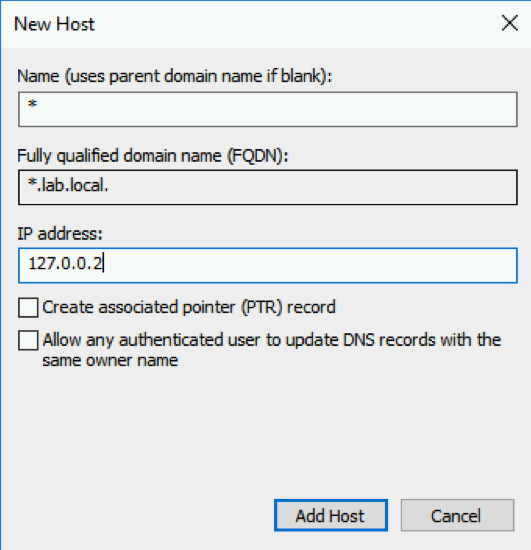Cancel the new host creation
Viewport: 531px width, 550px height.
click(457, 515)
